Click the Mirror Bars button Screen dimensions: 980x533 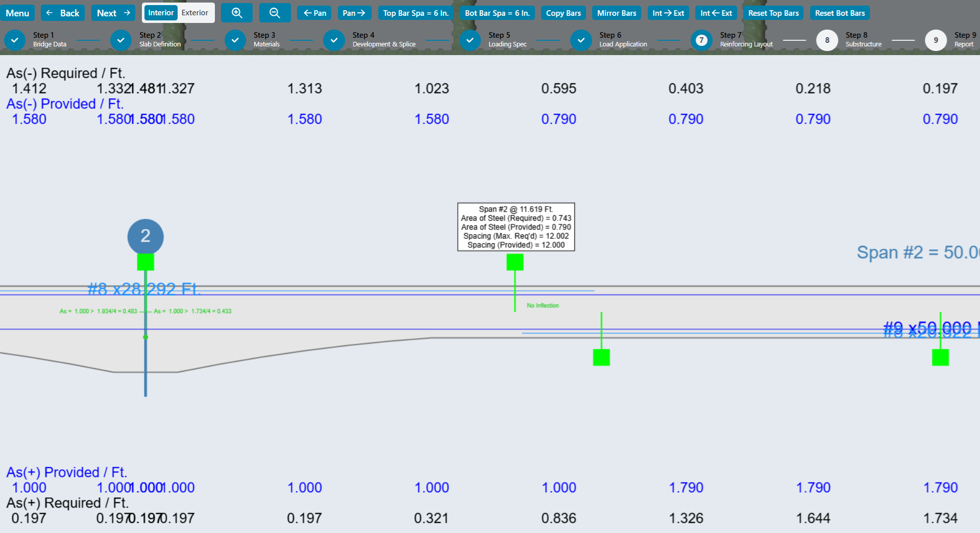617,13
